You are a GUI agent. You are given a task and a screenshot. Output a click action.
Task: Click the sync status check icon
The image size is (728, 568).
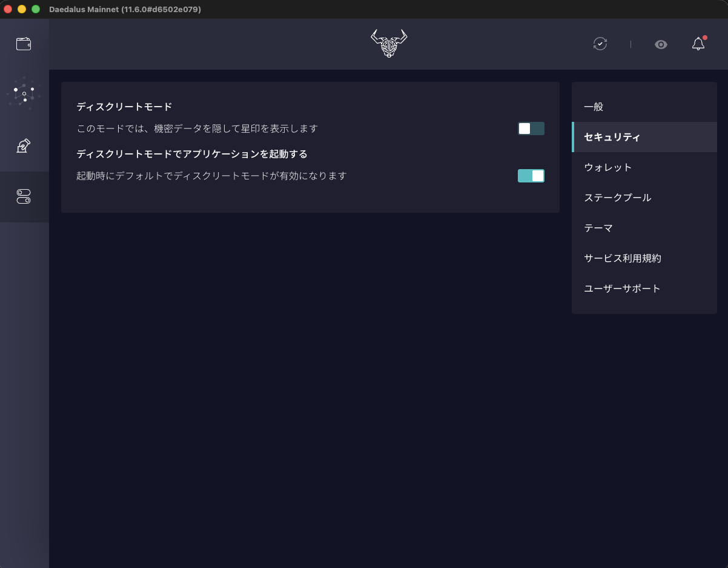[x=600, y=44]
